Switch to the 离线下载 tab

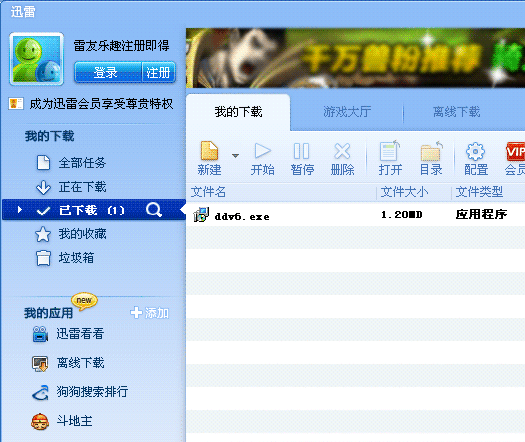pyautogui.click(x=457, y=112)
